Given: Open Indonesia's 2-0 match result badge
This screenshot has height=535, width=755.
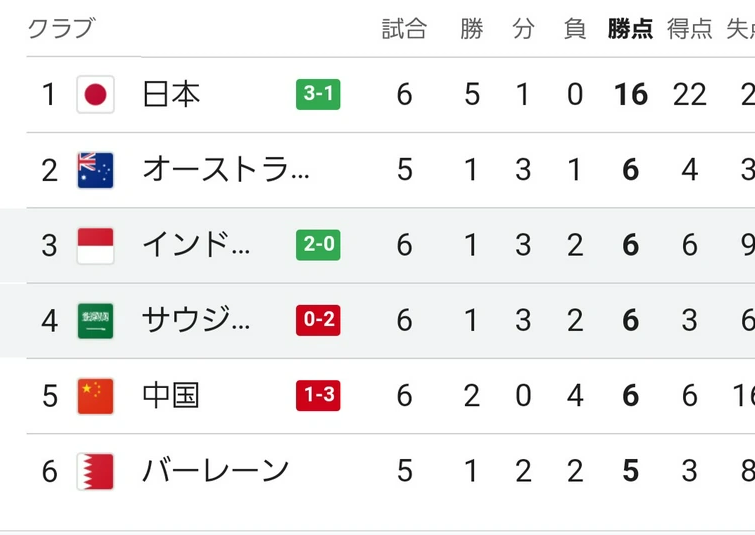Looking at the screenshot, I should (318, 245).
